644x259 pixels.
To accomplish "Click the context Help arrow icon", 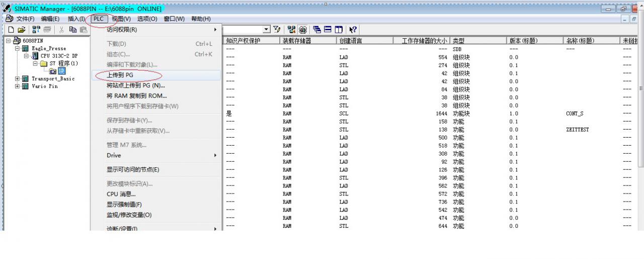I will coord(353,30).
